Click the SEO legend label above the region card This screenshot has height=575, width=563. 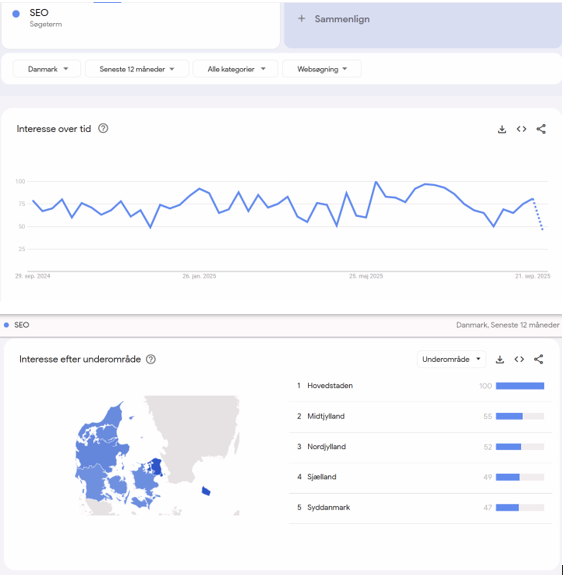click(22, 325)
